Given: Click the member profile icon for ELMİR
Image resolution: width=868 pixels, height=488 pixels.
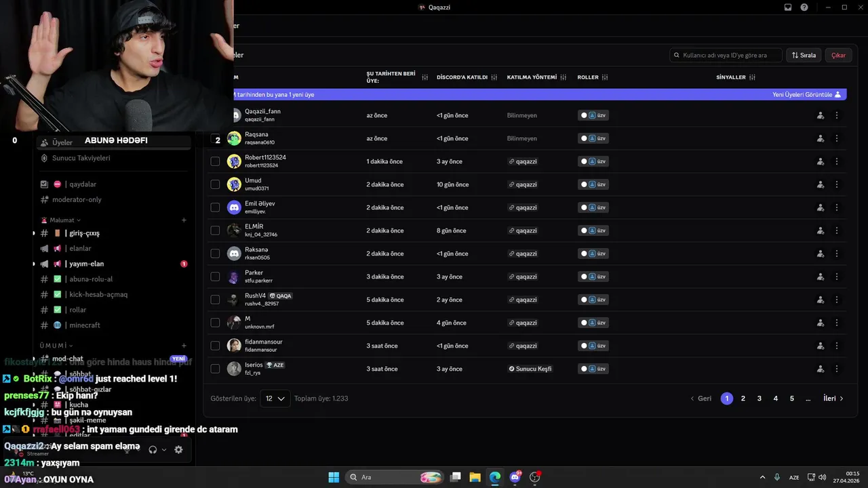Looking at the screenshot, I should pos(821,230).
